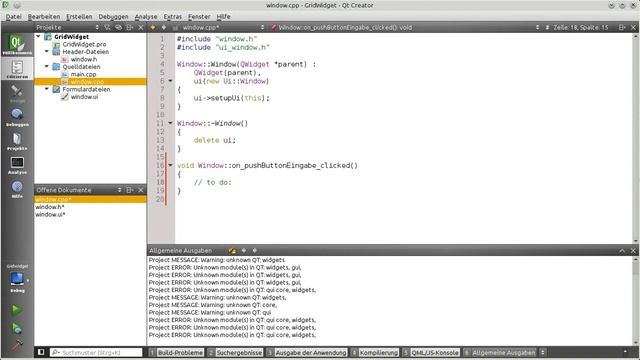Viewport: 640px width, 360px height.
Task: Open output pane selector arrows in status bar
Action: point(542,352)
